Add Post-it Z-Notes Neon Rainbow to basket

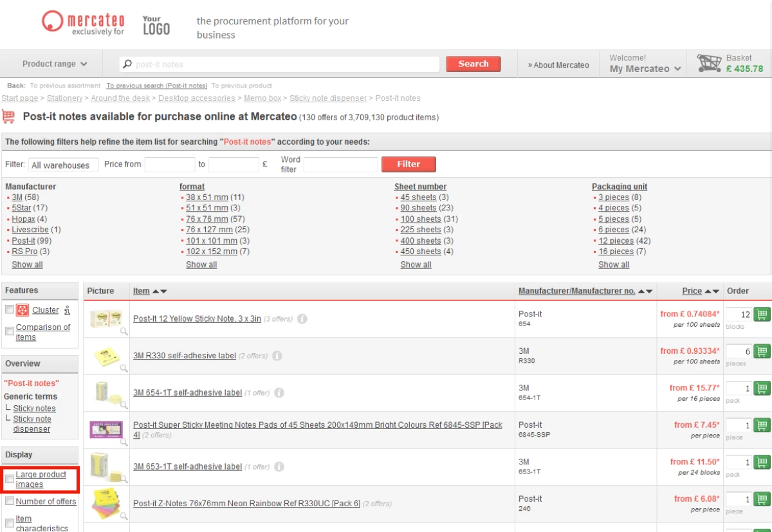click(x=762, y=499)
